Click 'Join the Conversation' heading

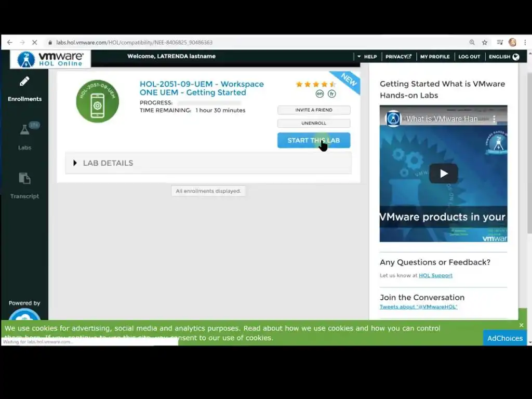click(x=422, y=298)
